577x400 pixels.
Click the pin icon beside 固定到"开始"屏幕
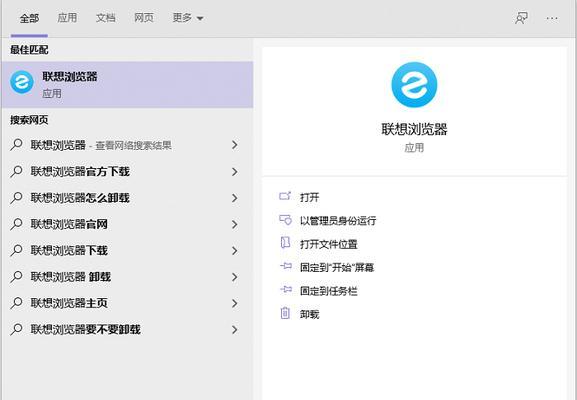286,266
